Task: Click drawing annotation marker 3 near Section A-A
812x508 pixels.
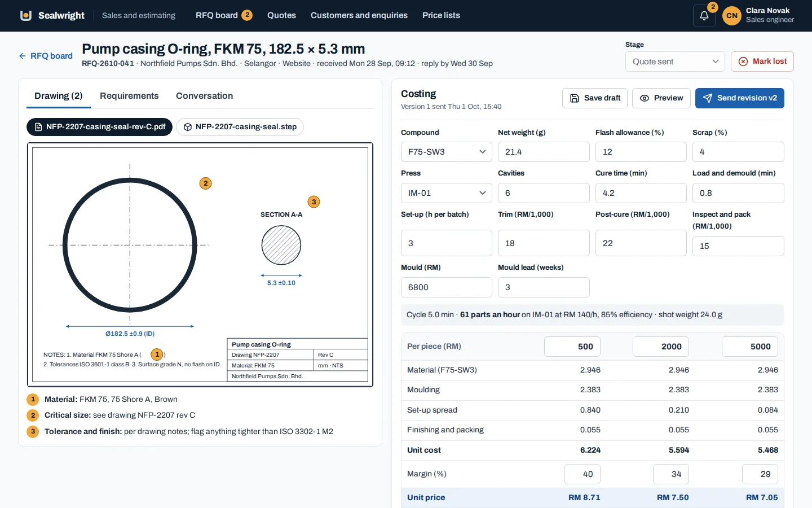Action: pyautogui.click(x=314, y=202)
